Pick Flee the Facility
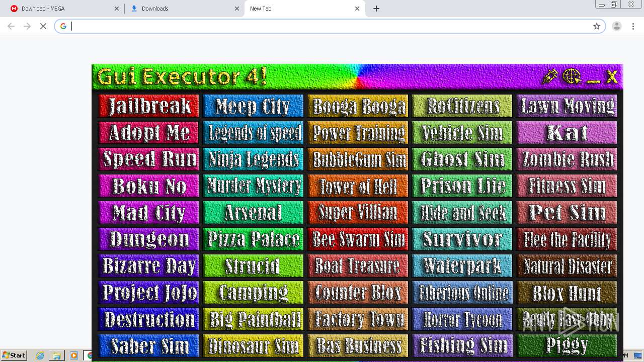The height and width of the screenshot is (362, 644). pos(567,239)
